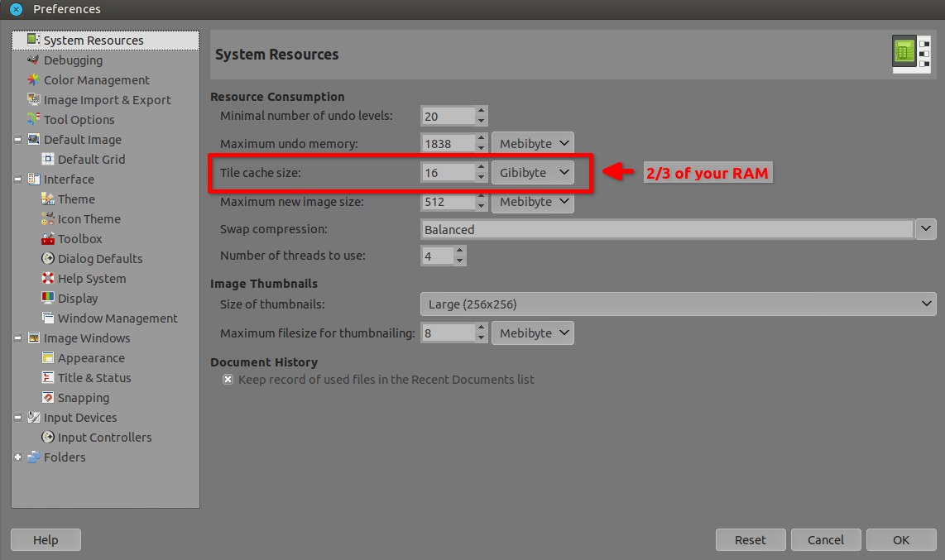The height and width of the screenshot is (560, 945).
Task: Click the Help System lifebuoy icon
Action: pos(48,278)
